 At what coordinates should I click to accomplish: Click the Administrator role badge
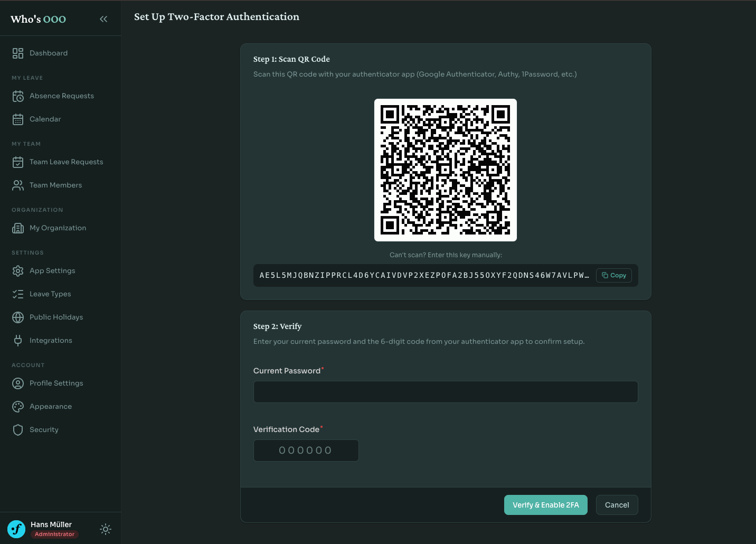(x=55, y=534)
